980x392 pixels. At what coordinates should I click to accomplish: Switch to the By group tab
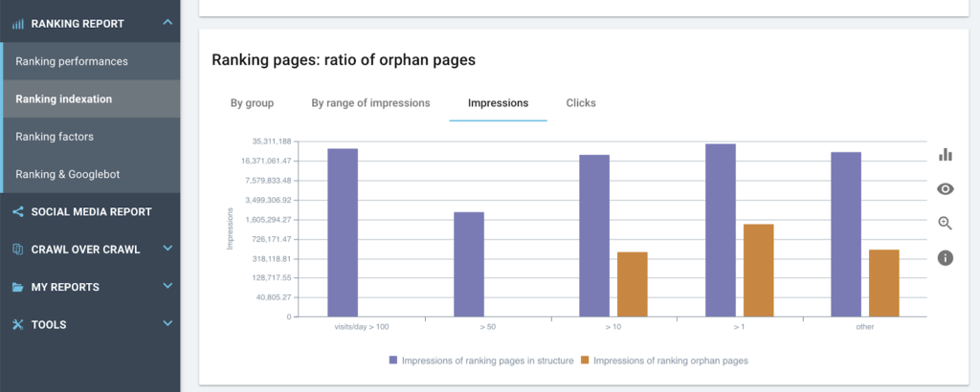[x=252, y=103]
